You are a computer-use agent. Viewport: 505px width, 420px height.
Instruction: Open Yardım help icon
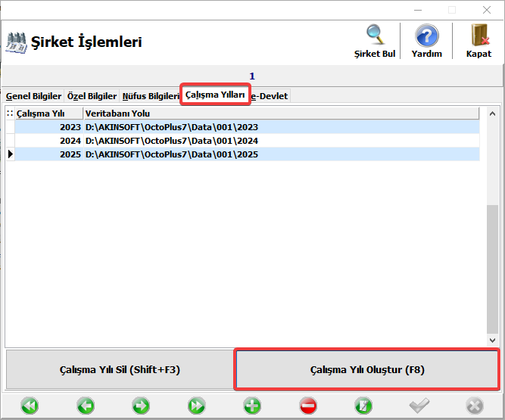click(x=426, y=36)
